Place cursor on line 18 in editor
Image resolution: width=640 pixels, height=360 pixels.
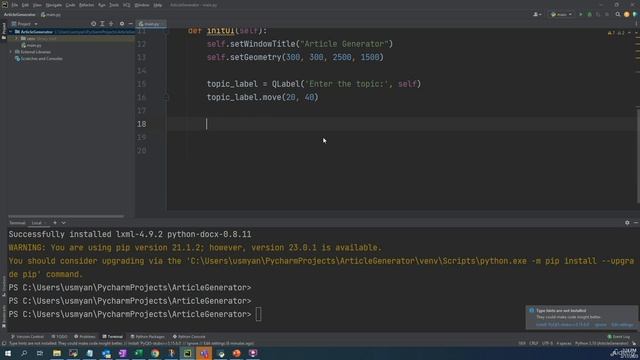(402, 124)
